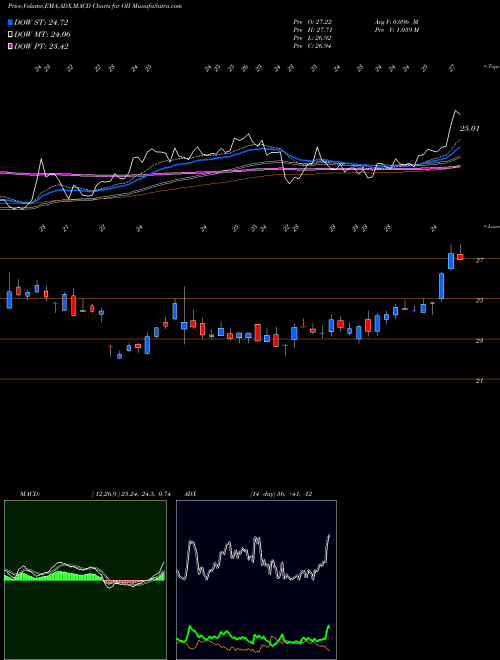The width and height of the screenshot is (500, 660).
Task: Click the 27 price axis label
Action: tap(479, 261)
